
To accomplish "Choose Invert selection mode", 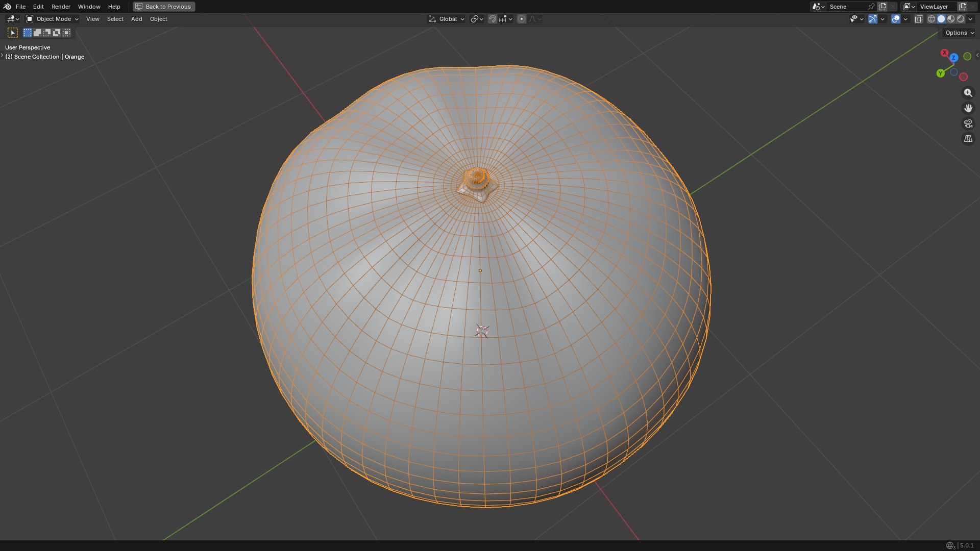I will click(x=57, y=33).
